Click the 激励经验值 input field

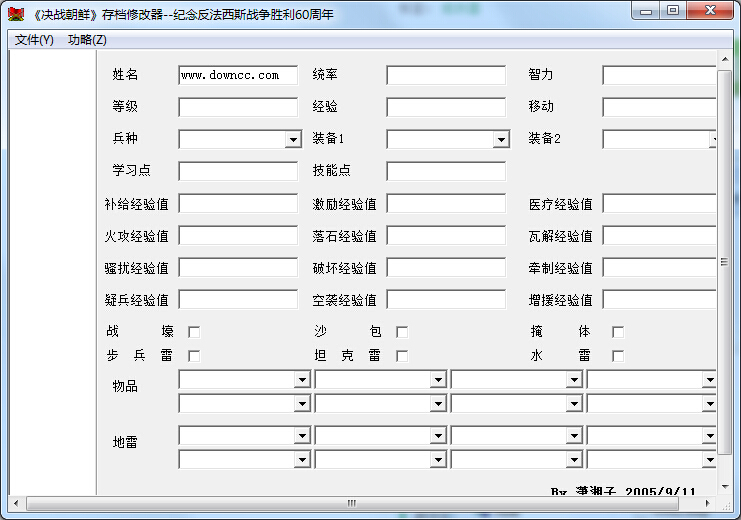[446, 204]
